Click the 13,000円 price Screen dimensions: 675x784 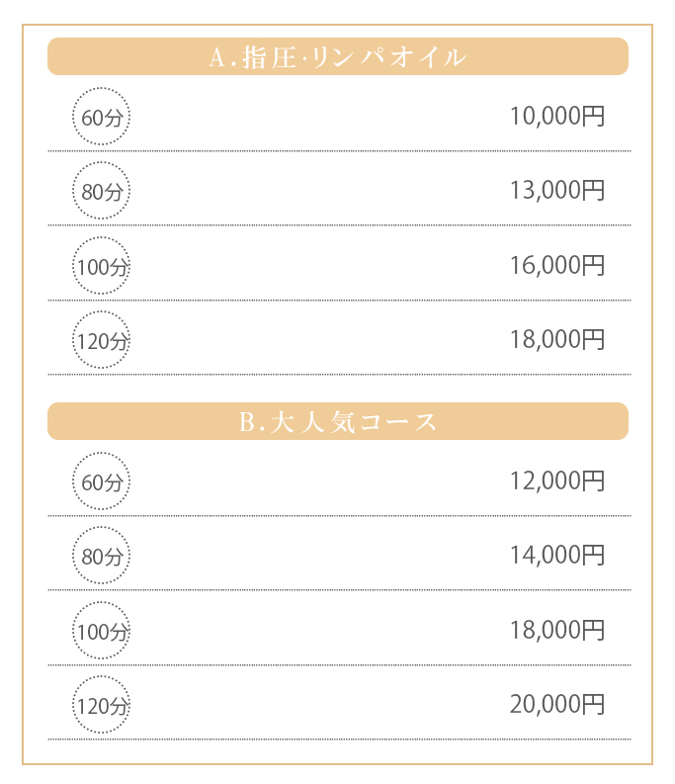coord(556,191)
